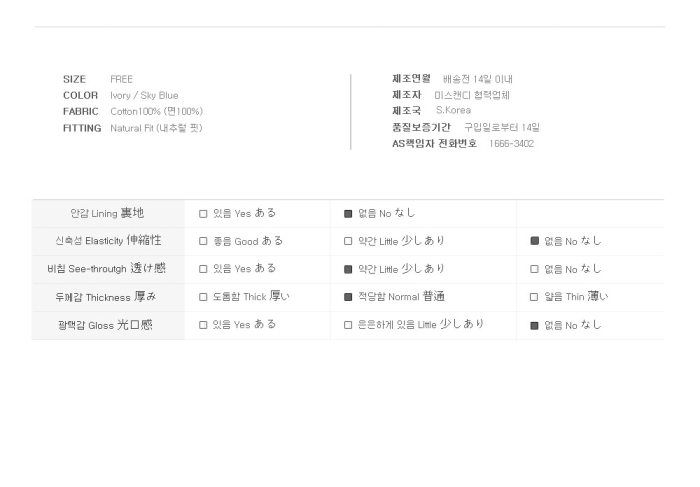Check Gloss 'Little' checkbox
The width and height of the screenshot is (700, 487).
coord(348,325)
